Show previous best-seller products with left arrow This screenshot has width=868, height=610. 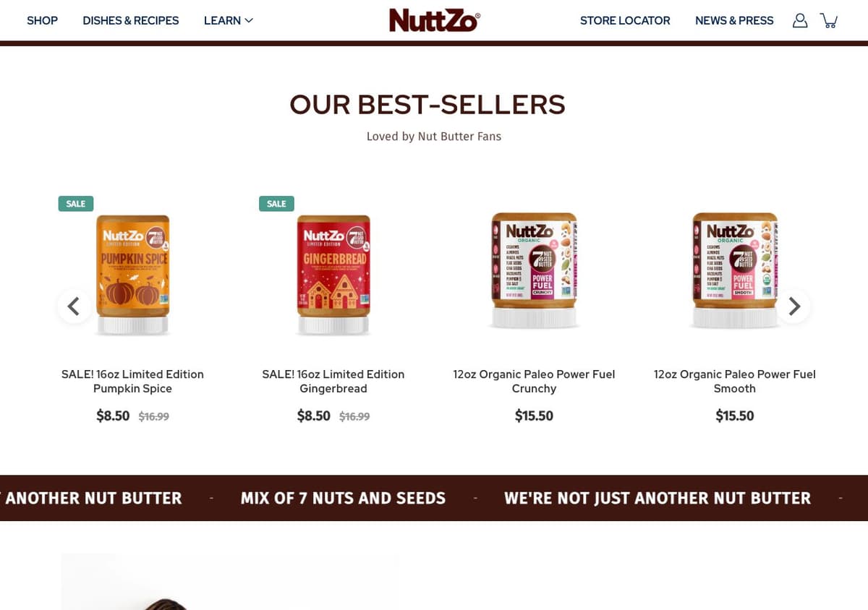75,306
